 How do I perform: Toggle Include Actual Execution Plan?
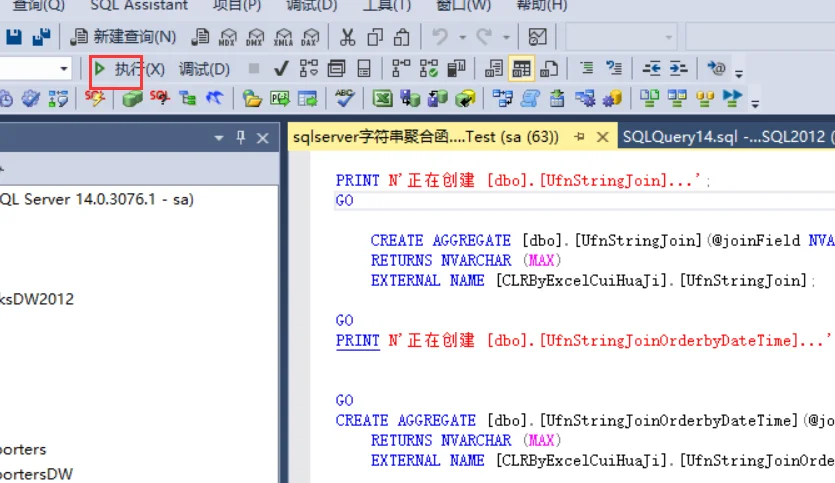401,68
